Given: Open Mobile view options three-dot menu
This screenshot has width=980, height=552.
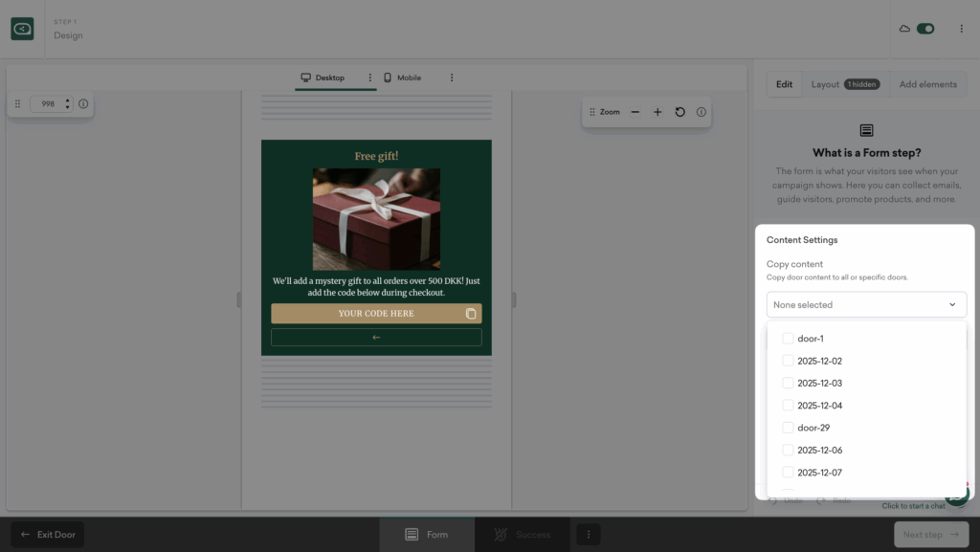Looking at the screenshot, I should [452, 77].
